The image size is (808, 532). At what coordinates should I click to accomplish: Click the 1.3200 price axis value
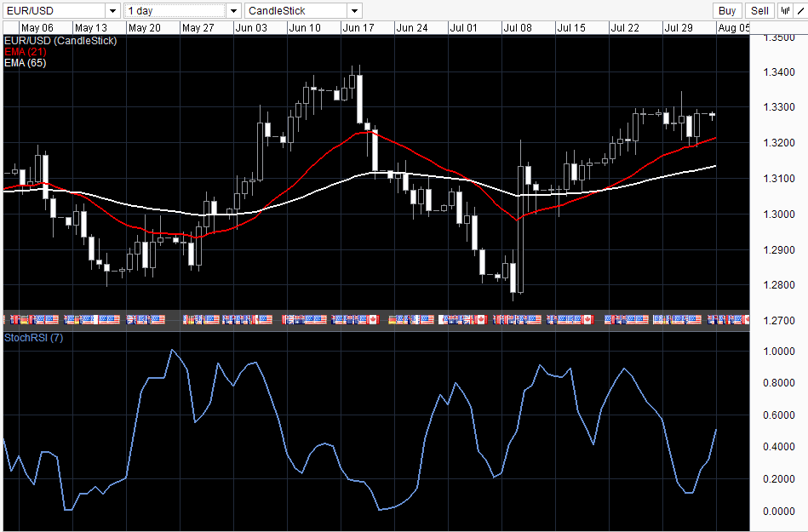779,143
